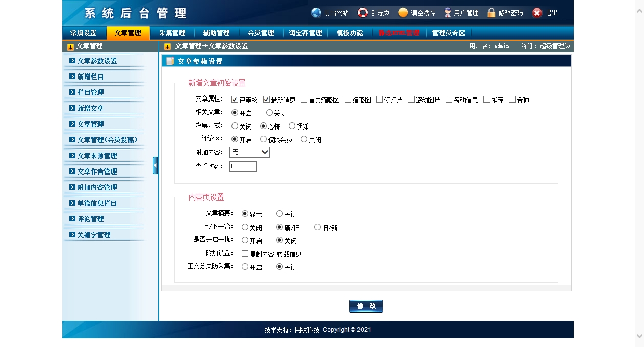The width and height of the screenshot is (644, 347).
Task: Click the notepad icon beside 文章参数设置 title
Action: (170, 61)
